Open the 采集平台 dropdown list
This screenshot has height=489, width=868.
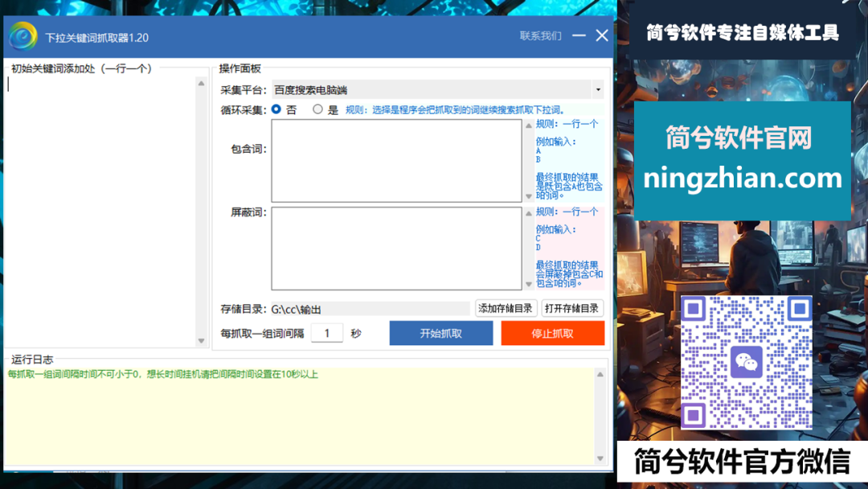(x=598, y=90)
